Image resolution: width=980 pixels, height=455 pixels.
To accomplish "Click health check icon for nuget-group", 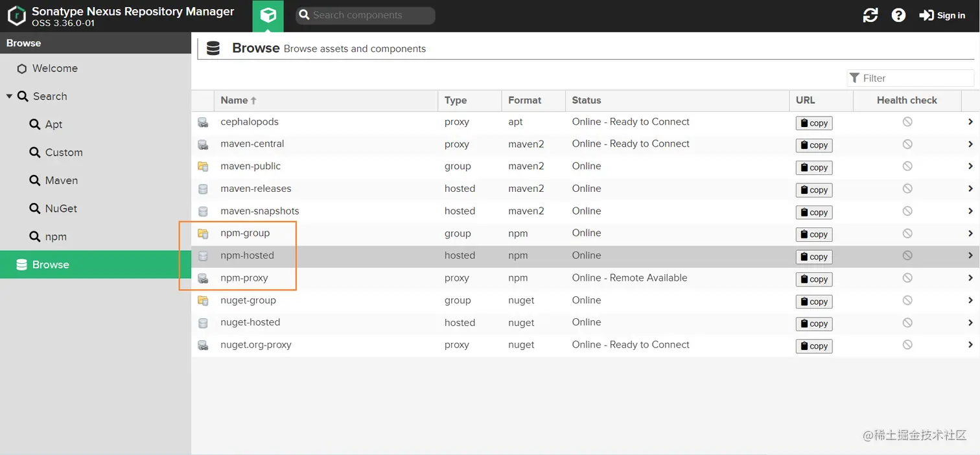I will (x=907, y=300).
